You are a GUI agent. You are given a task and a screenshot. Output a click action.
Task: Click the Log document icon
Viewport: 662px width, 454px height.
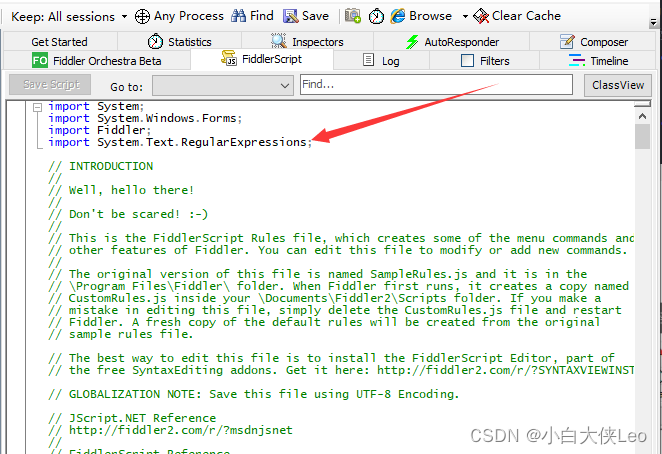(369, 60)
